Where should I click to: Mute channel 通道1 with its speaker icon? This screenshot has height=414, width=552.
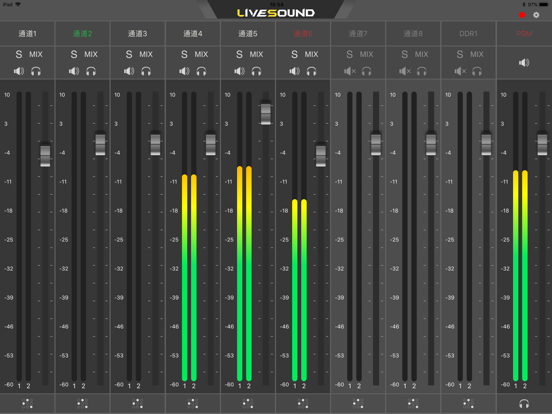(19, 71)
